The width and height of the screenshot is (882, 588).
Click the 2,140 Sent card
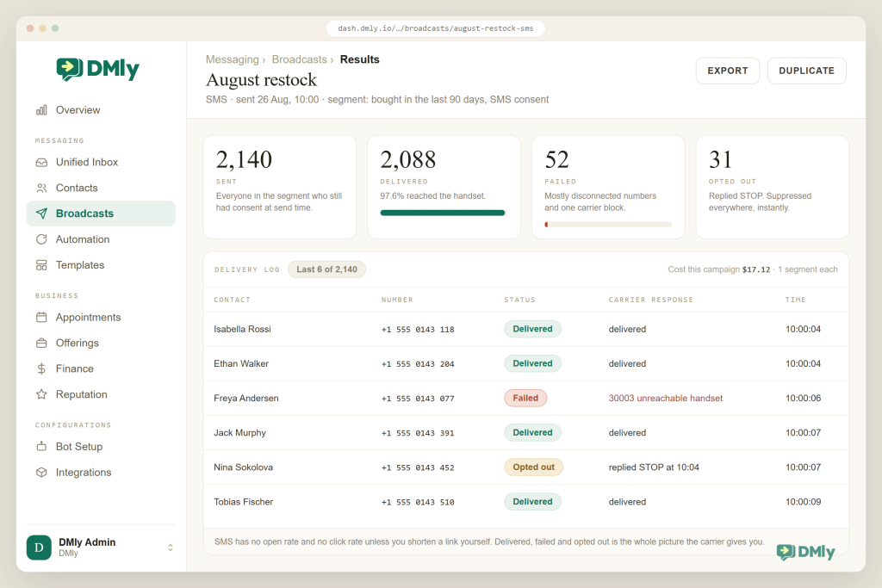pos(280,187)
